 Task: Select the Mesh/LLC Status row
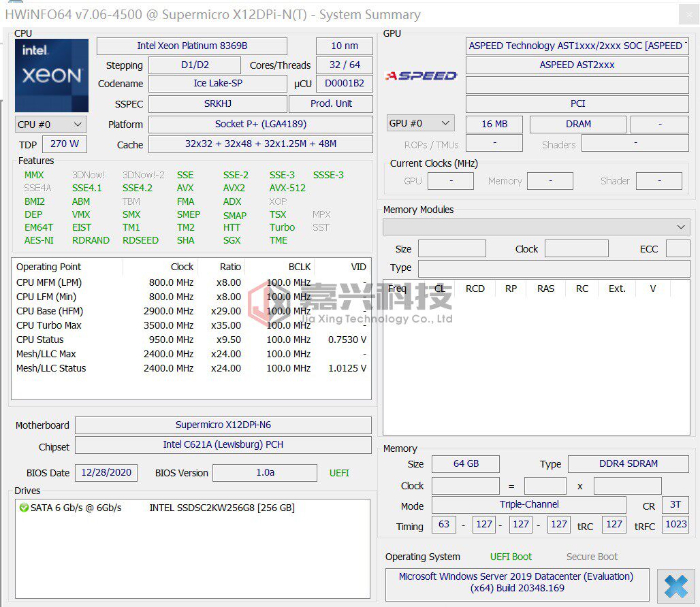click(191, 368)
